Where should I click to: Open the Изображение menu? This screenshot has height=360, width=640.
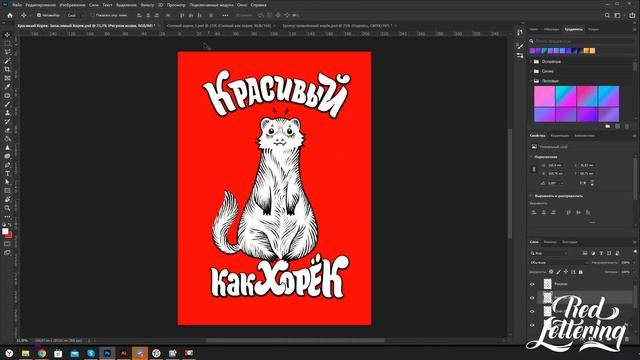point(72,5)
